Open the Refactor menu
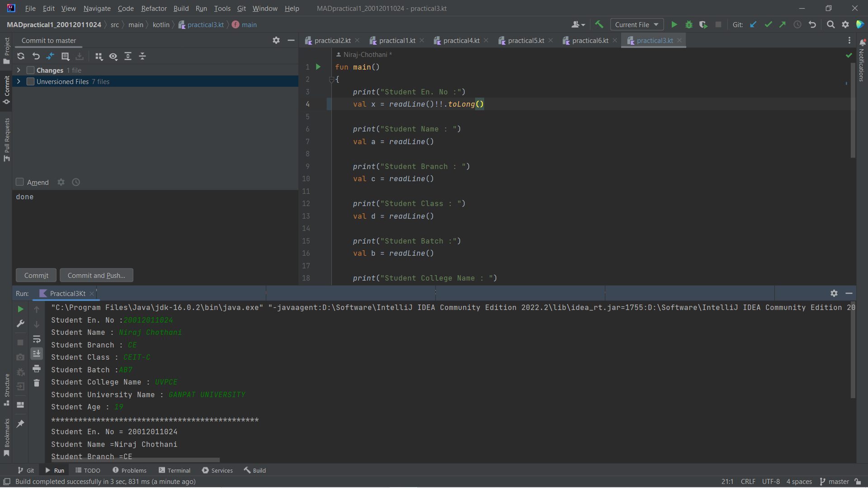Viewport: 868px width, 488px height. (154, 9)
